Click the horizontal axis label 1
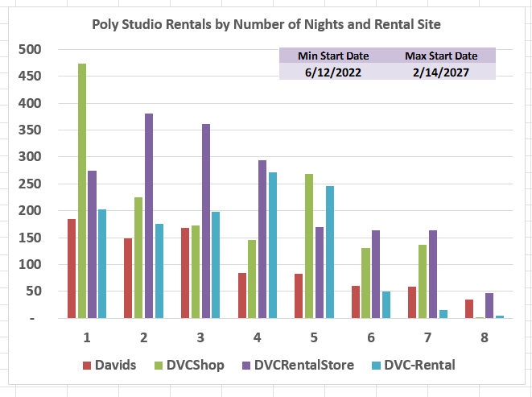 [87, 337]
